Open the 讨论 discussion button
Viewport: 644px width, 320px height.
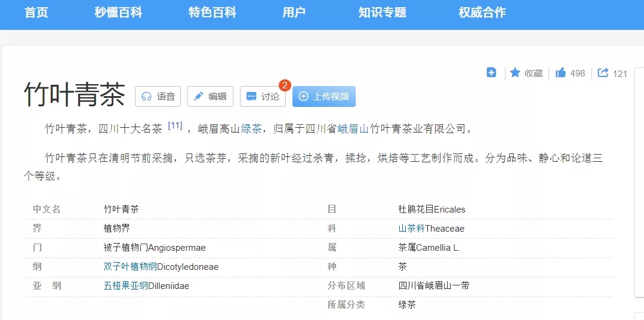coord(263,97)
